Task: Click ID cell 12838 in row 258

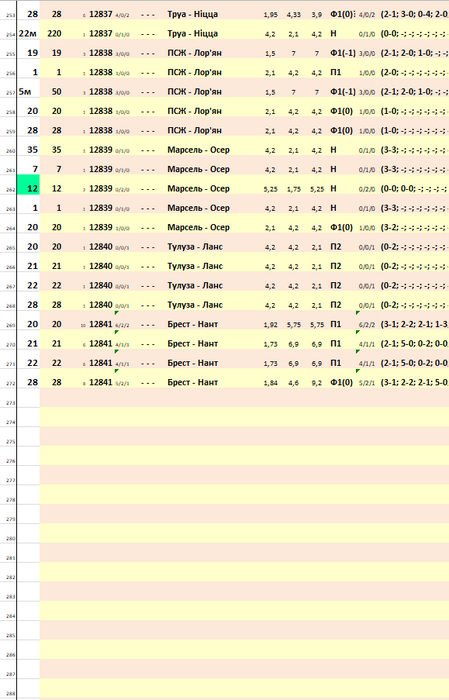Action: 100,111
